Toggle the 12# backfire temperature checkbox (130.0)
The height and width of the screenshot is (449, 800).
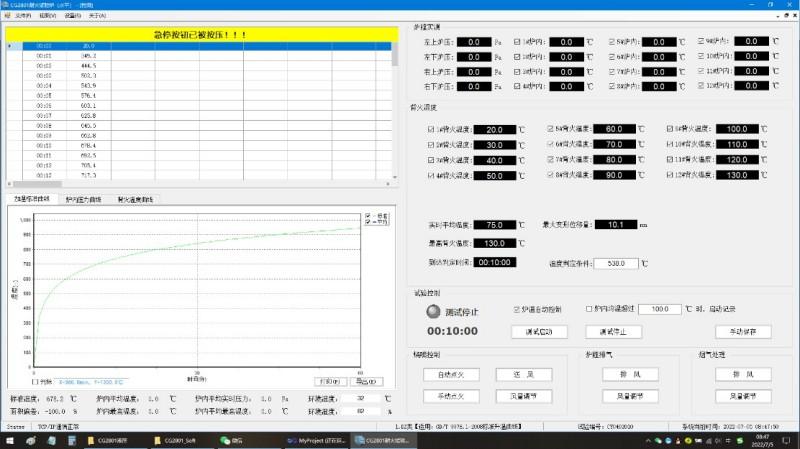click(x=670, y=175)
